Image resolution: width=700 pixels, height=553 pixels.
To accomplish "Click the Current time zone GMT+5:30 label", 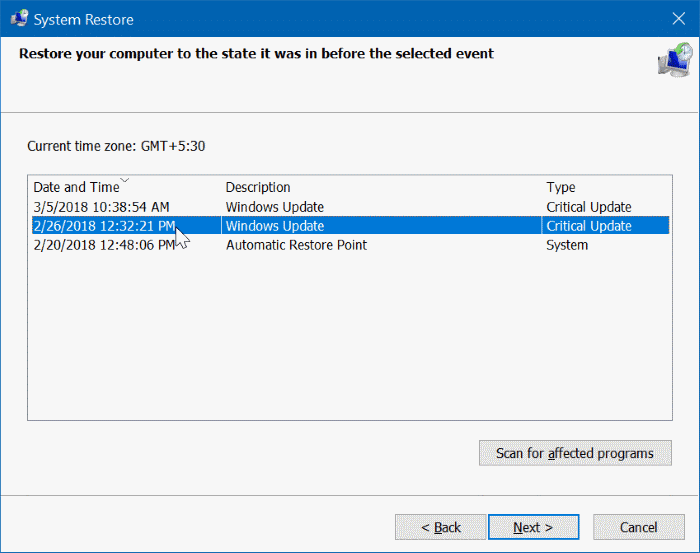I will click(116, 146).
